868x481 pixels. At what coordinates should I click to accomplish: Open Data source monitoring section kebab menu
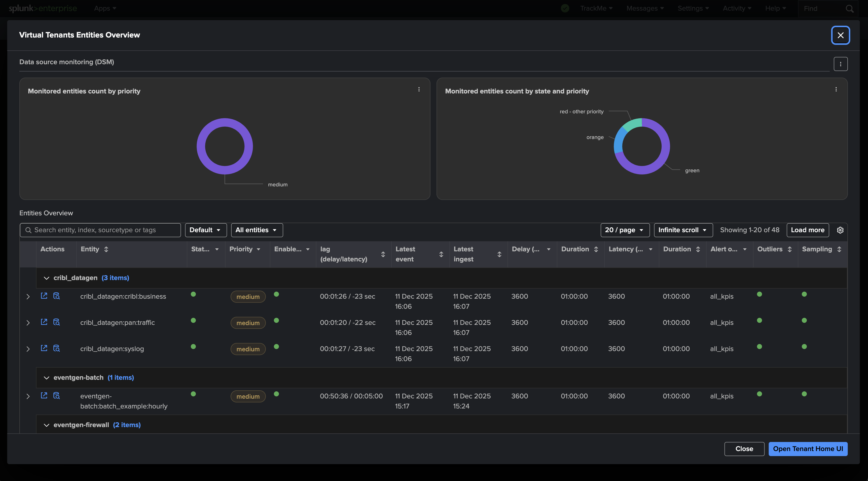(840, 64)
